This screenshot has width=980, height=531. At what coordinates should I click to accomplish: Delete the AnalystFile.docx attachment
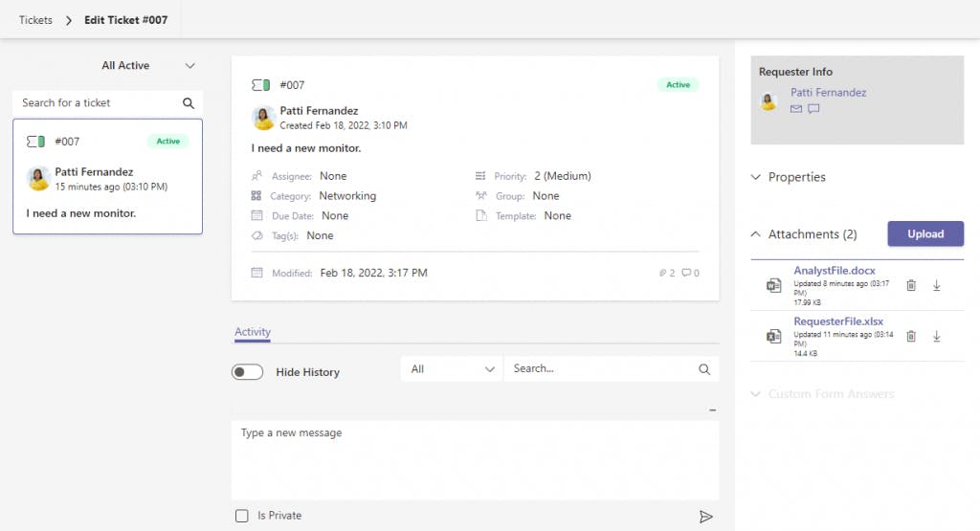click(911, 285)
